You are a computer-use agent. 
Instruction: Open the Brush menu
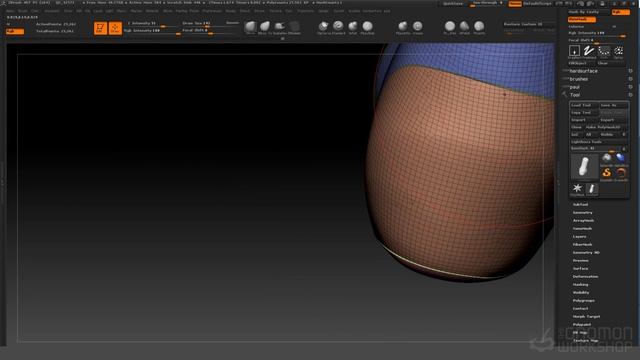pyautogui.click(x=23, y=11)
